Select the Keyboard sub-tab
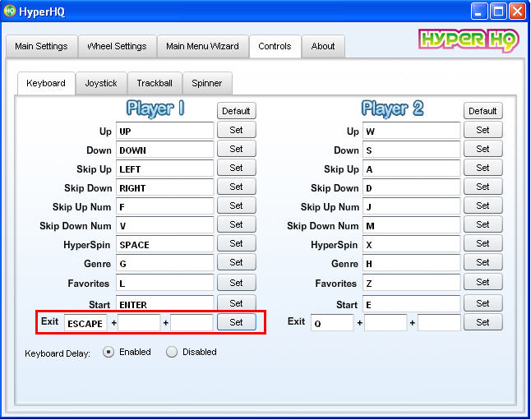The height and width of the screenshot is (420, 531). [x=46, y=83]
